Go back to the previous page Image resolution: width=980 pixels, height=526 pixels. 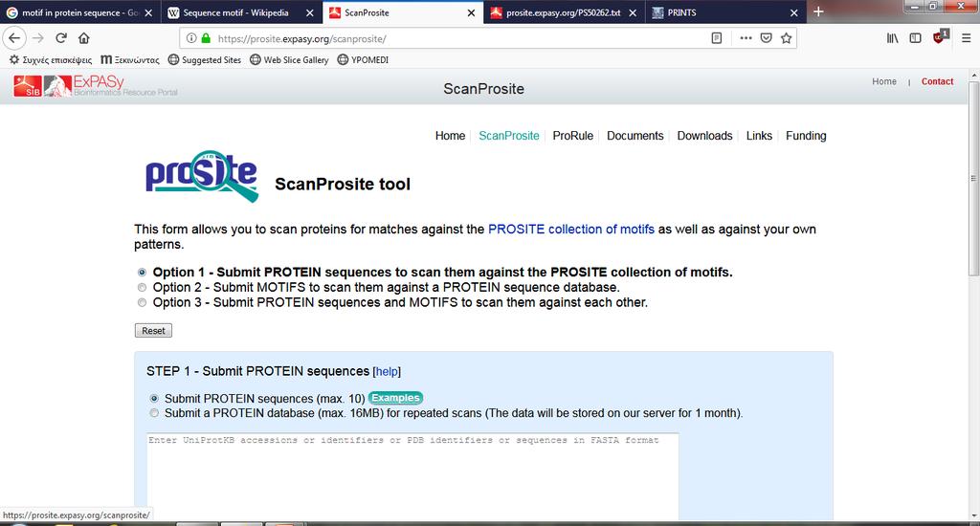coord(14,38)
